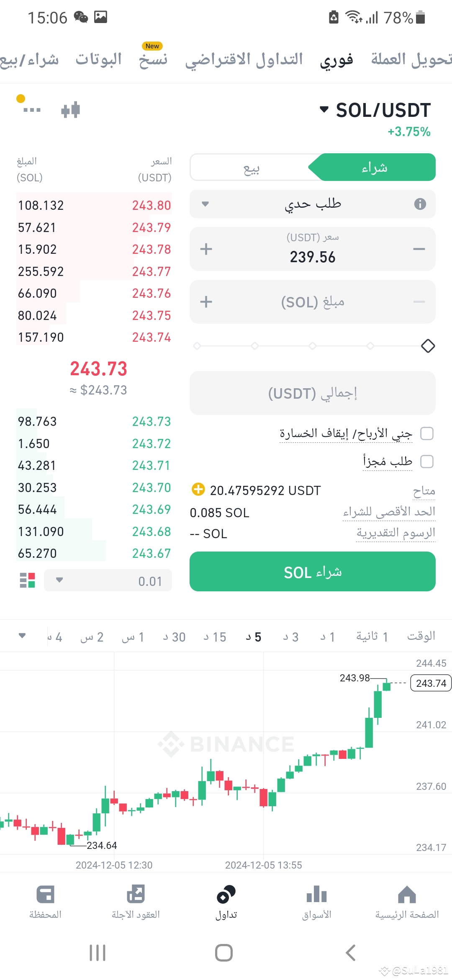Open the candlestick chart view icon
The image size is (452, 980).
[70, 110]
